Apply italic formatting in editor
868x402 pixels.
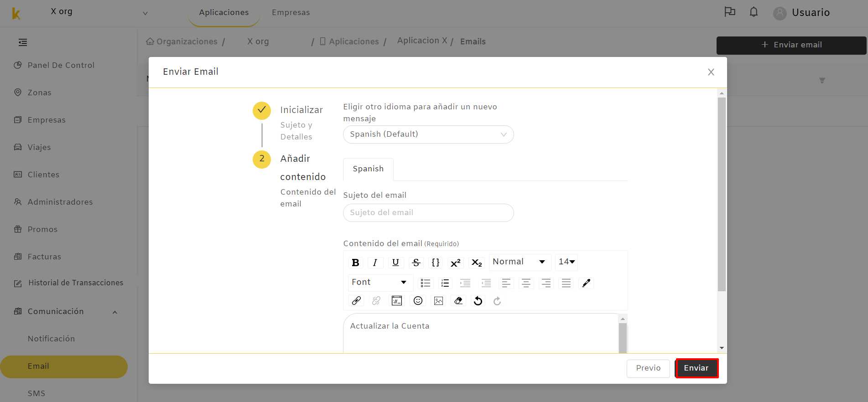coord(375,263)
